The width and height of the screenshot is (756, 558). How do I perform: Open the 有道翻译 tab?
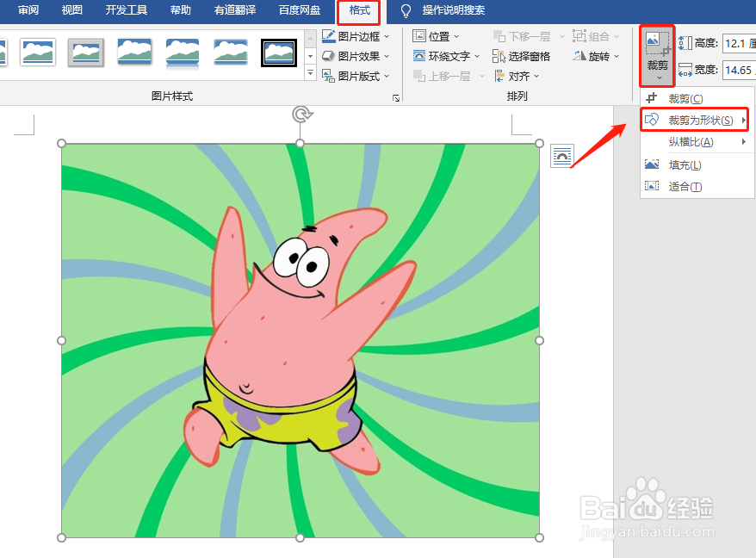click(x=235, y=9)
